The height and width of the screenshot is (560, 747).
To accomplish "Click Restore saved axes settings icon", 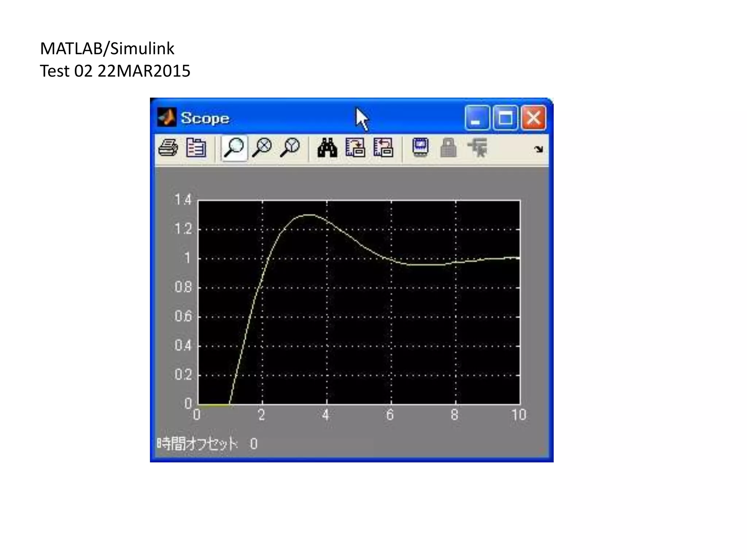I will click(x=383, y=148).
